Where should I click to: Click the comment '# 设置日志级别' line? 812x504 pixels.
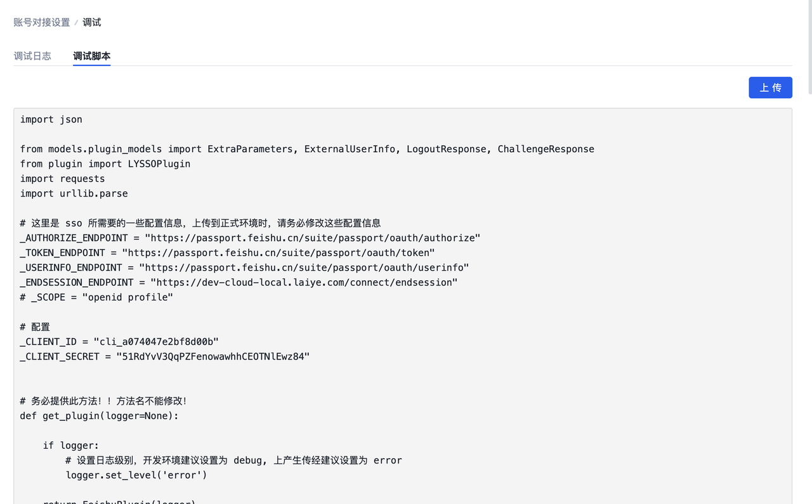coord(233,460)
